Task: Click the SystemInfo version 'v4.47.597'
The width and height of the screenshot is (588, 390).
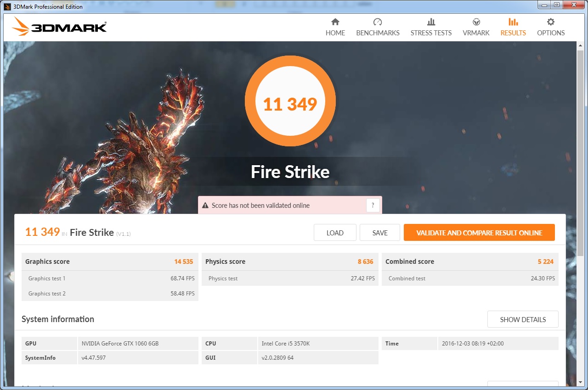Action: click(x=94, y=358)
